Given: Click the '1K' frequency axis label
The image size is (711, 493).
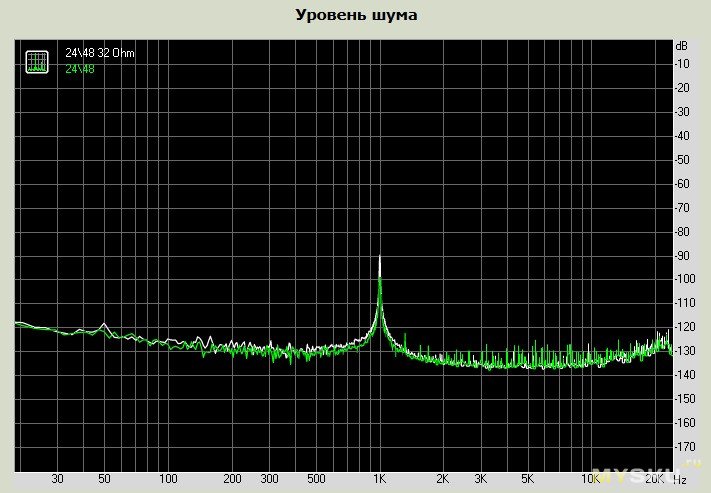Looking at the screenshot, I should coord(379,480).
